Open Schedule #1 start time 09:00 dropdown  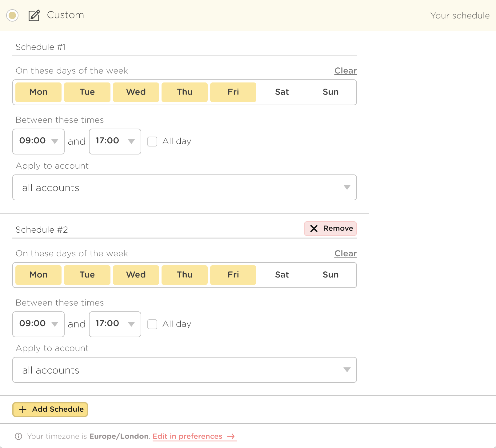38,142
